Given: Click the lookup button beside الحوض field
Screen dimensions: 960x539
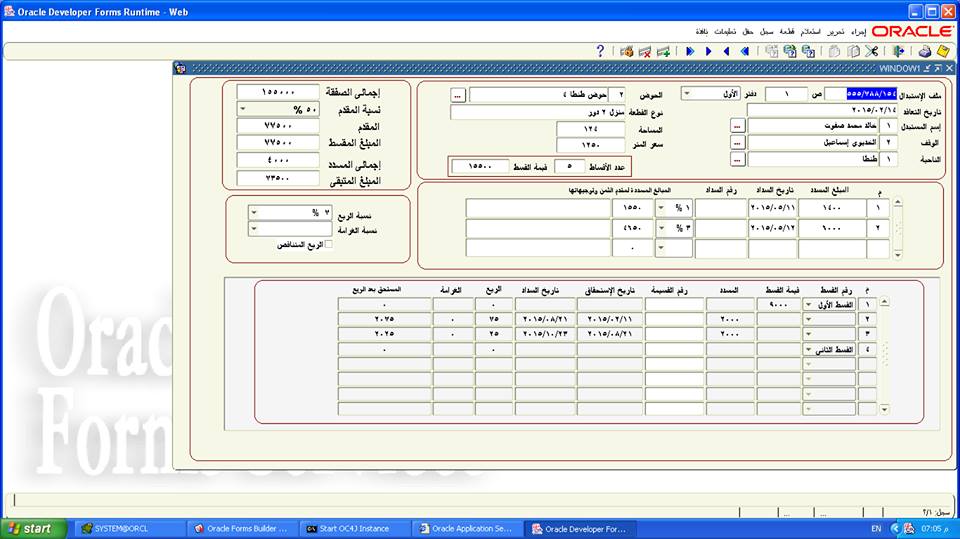Looking at the screenshot, I should coord(457,95).
